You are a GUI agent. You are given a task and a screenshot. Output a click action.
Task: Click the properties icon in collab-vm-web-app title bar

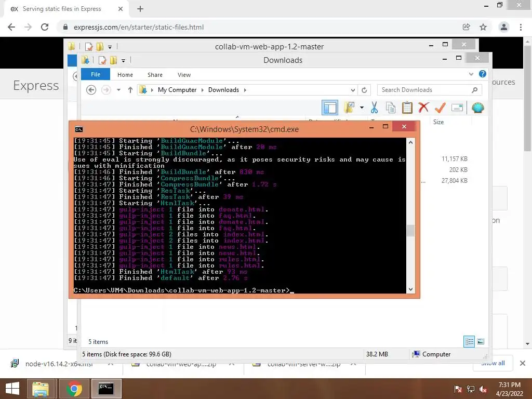click(88, 46)
